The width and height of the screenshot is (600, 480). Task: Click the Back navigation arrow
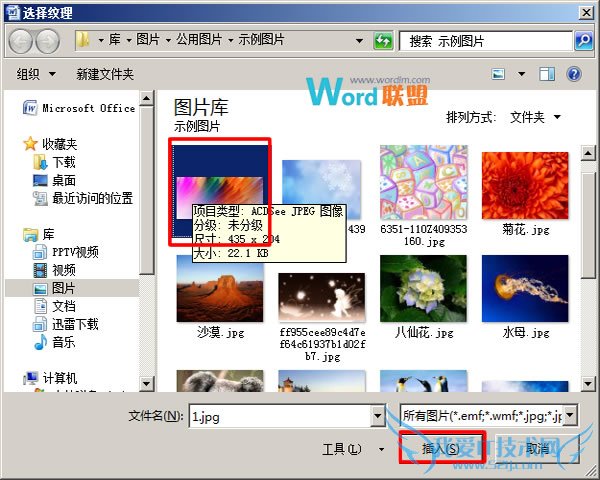coord(20,40)
